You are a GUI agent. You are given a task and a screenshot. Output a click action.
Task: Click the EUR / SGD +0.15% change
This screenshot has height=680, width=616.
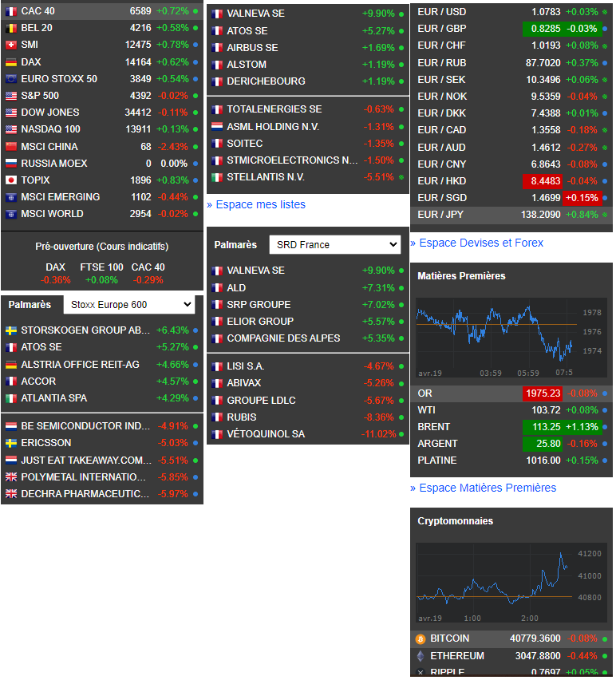tap(582, 198)
